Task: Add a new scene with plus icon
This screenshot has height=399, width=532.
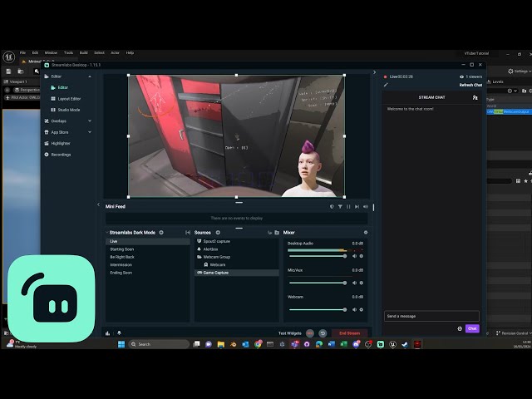Action: [x=161, y=233]
